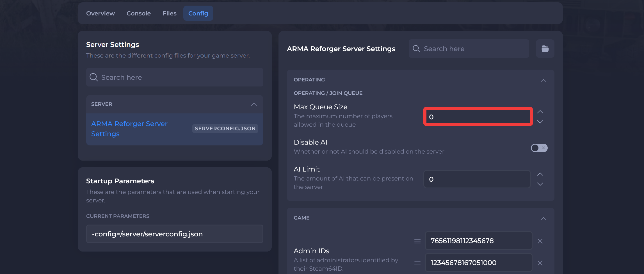Open the Console tab
Screen dimensions: 644x274
tap(139, 13)
